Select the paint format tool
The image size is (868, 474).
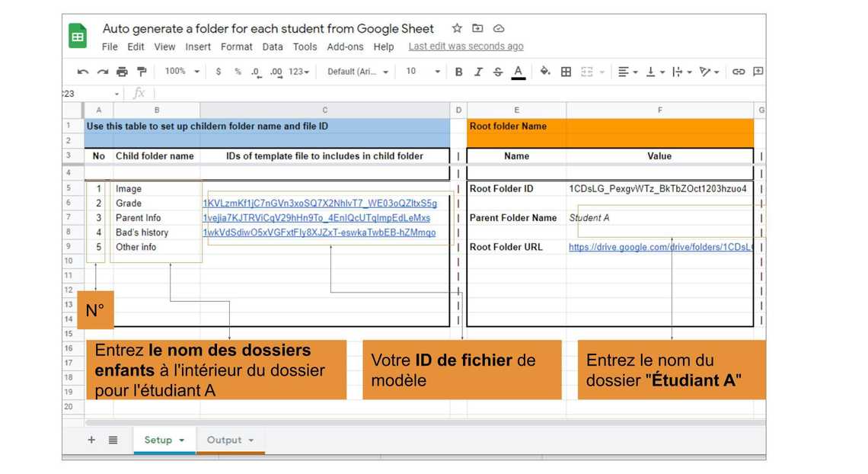pos(142,72)
